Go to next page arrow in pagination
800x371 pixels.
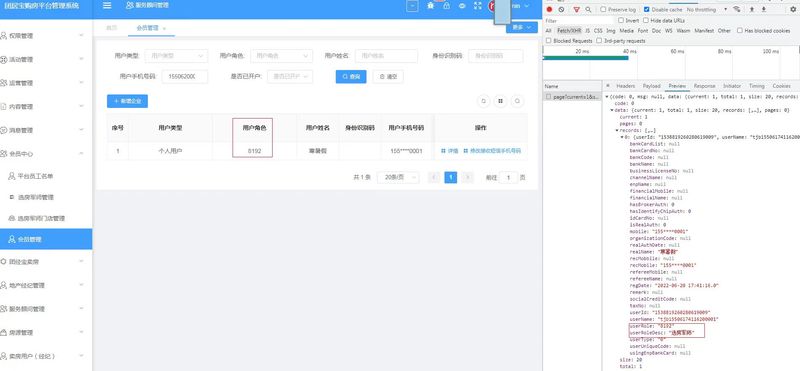[x=467, y=177]
